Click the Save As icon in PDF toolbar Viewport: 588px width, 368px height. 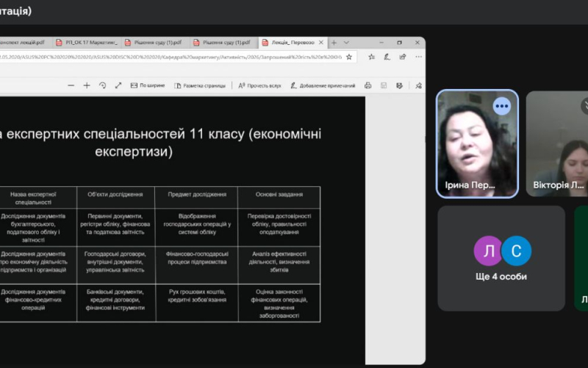click(399, 85)
